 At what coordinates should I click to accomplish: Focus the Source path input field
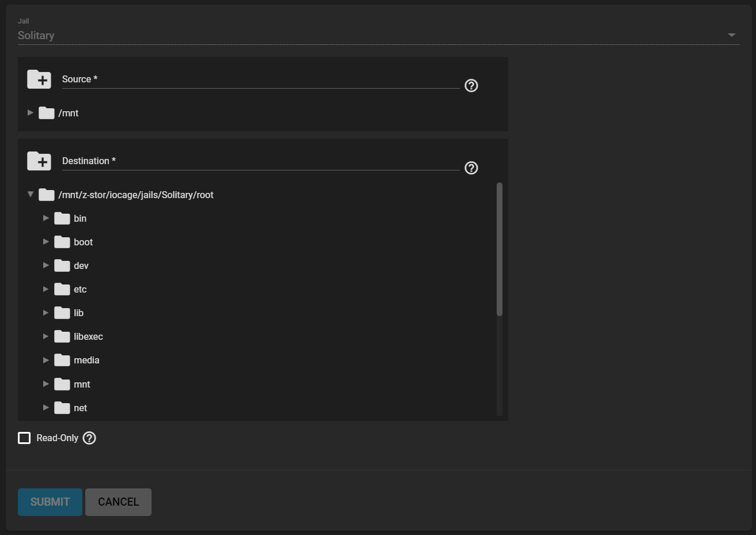[x=260, y=79]
